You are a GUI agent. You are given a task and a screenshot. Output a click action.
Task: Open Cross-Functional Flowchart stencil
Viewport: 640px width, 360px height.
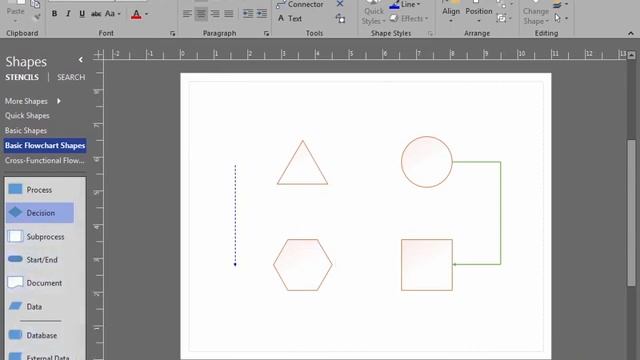tap(44, 160)
